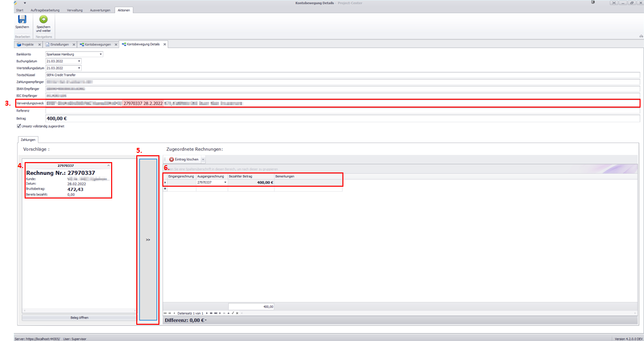
Task: Open the Buchungsdatum date picker
Action: 79,61
